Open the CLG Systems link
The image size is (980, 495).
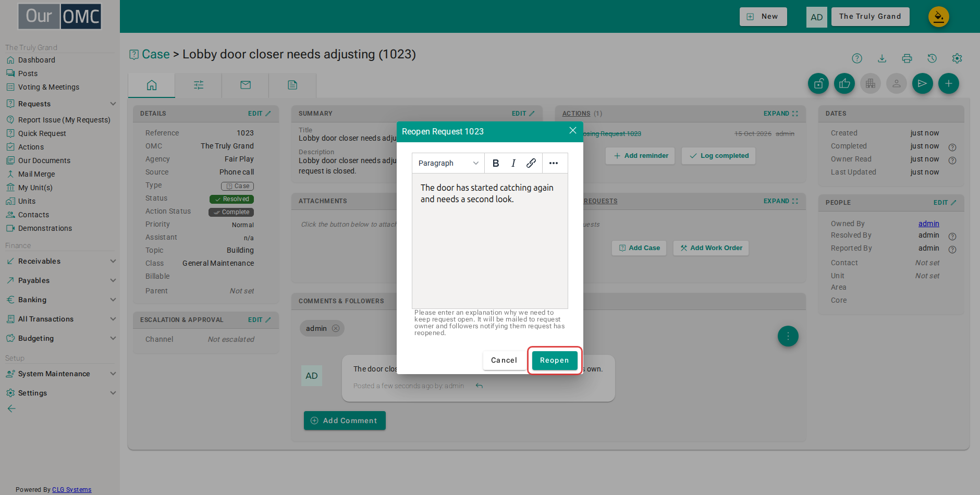pyautogui.click(x=71, y=490)
